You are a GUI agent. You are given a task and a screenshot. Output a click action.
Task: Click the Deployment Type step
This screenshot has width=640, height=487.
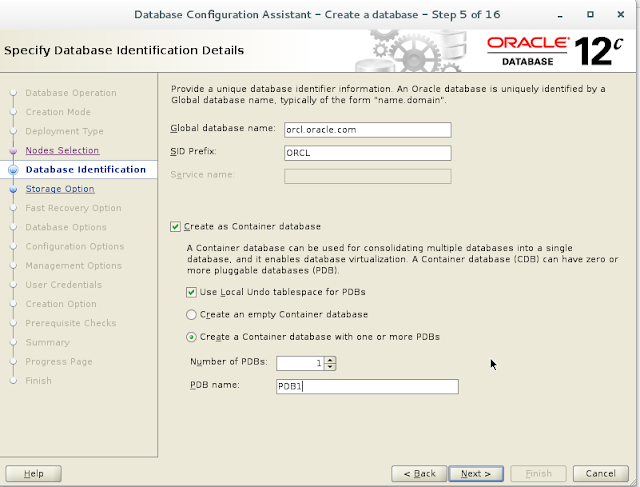pos(64,131)
